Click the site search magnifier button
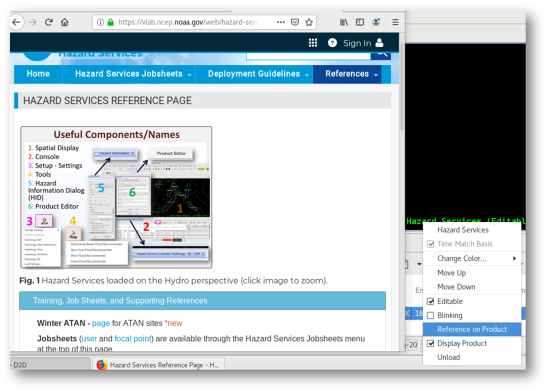 coord(381,55)
